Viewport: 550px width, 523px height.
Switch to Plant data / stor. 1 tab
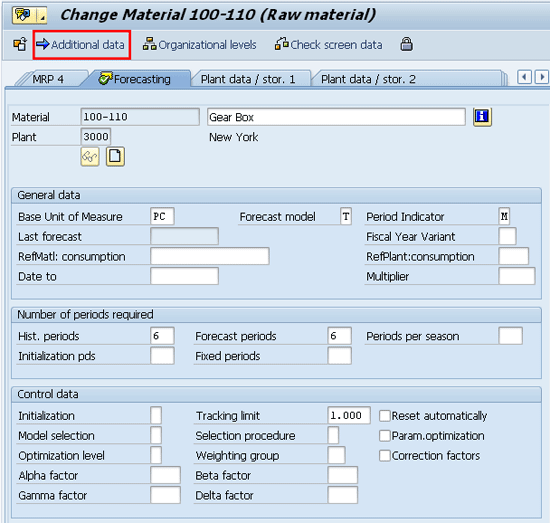pos(248,79)
